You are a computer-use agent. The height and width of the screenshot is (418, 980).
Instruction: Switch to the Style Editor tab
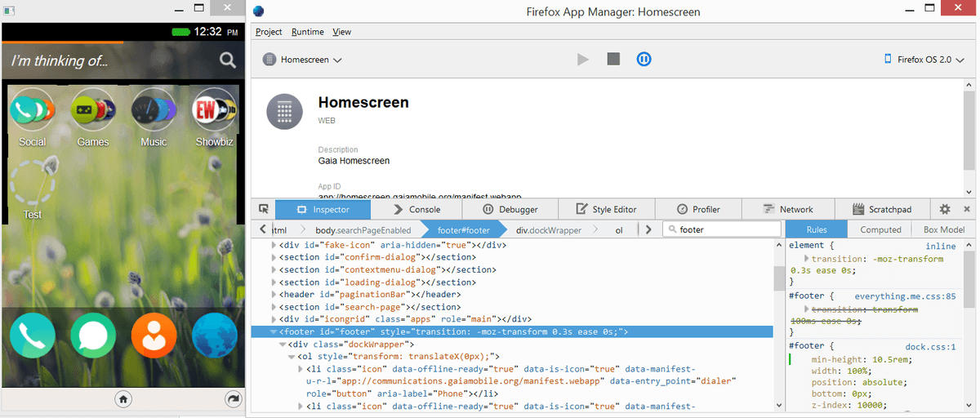[606, 209]
